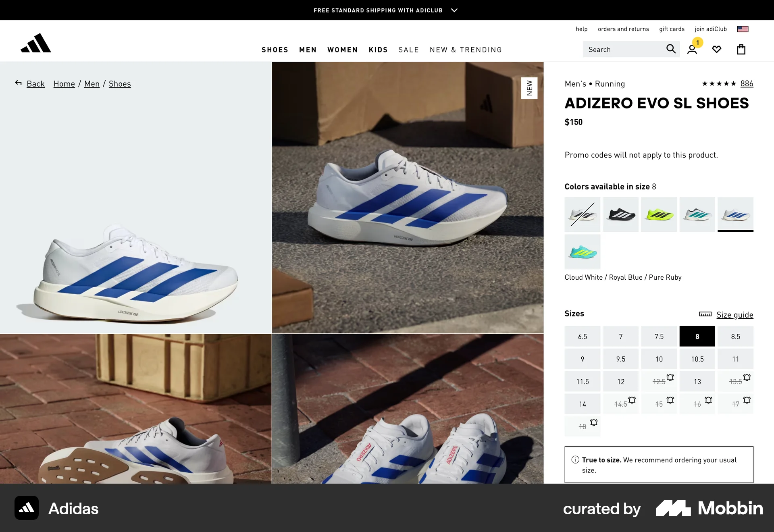Open the NEW & TRENDING menu

pyautogui.click(x=466, y=50)
